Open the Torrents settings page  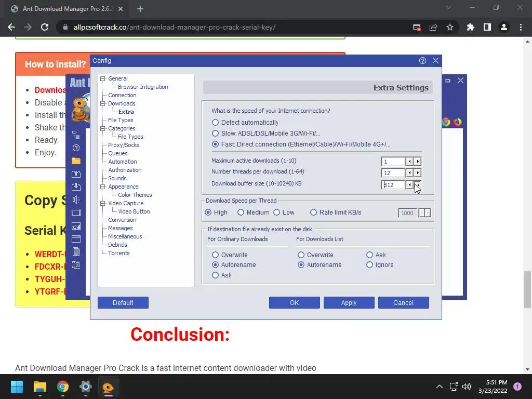click(119, 253)
